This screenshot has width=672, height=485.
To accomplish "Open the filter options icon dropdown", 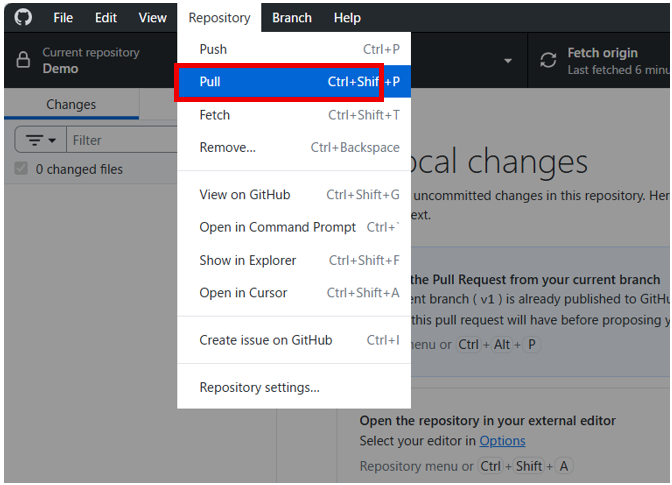I will pos(41,140).
